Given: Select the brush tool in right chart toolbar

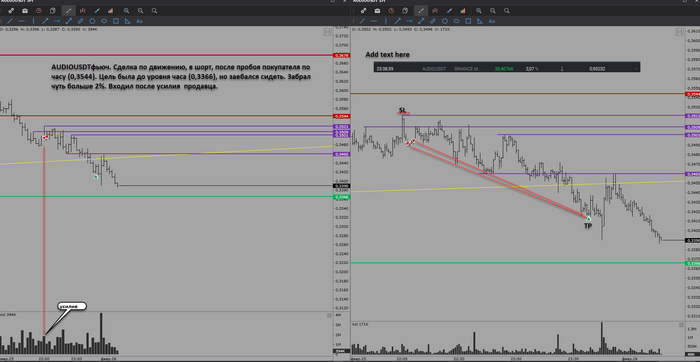Looking at the screenshot, I should (449, 10).
